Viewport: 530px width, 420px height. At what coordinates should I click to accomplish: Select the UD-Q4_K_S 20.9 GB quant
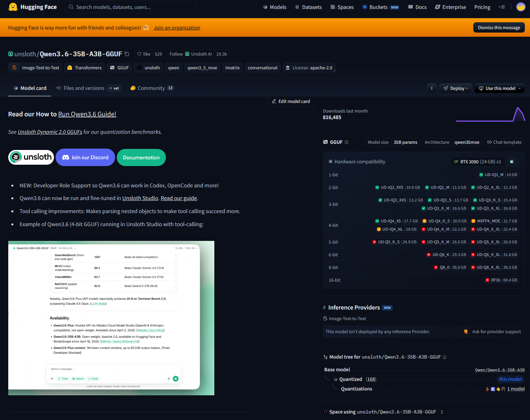coord(444,221)
